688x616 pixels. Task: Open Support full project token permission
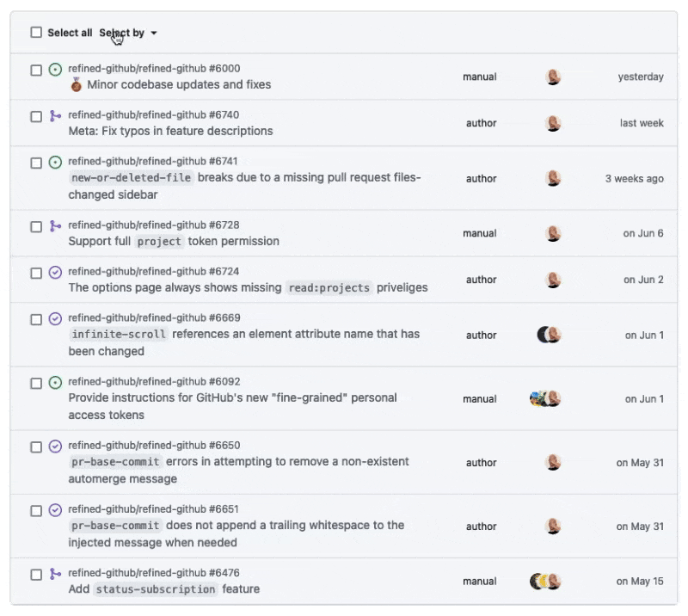(x=174, y=241)
